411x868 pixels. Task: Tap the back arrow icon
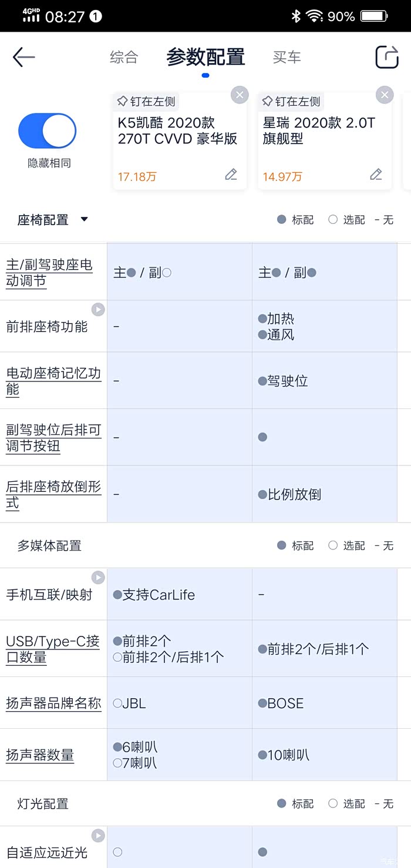click(23, 57)
